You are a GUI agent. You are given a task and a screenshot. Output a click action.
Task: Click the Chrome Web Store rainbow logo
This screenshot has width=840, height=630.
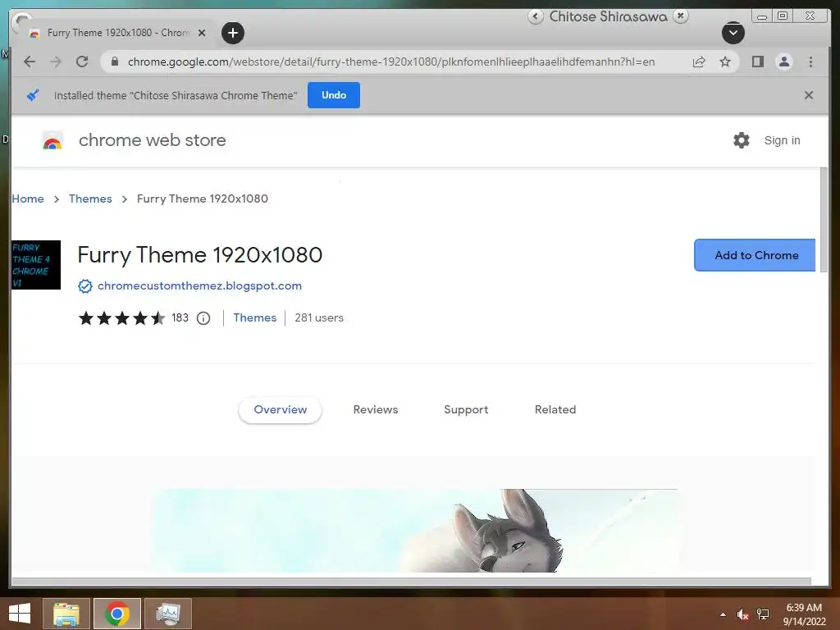[52, 140]
